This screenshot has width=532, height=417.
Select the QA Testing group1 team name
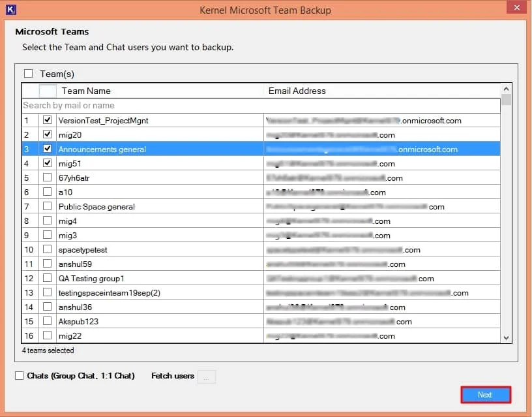[x=91, y=279]
